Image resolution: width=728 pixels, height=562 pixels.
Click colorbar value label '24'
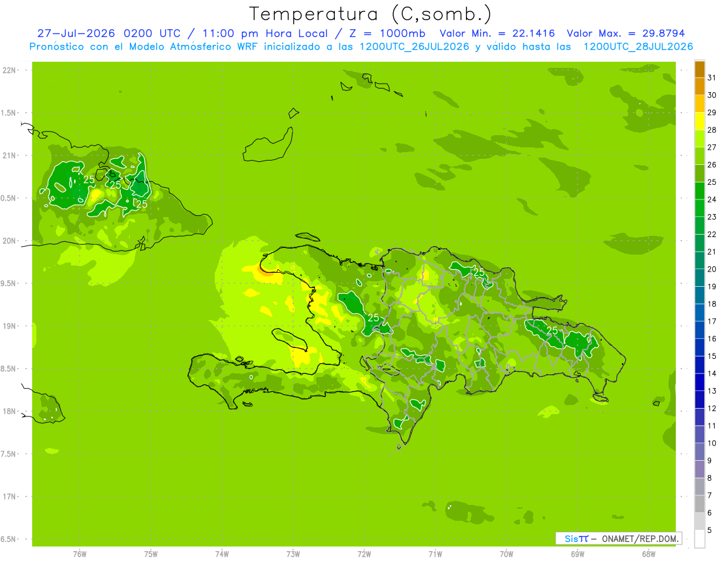pos(712,199)
